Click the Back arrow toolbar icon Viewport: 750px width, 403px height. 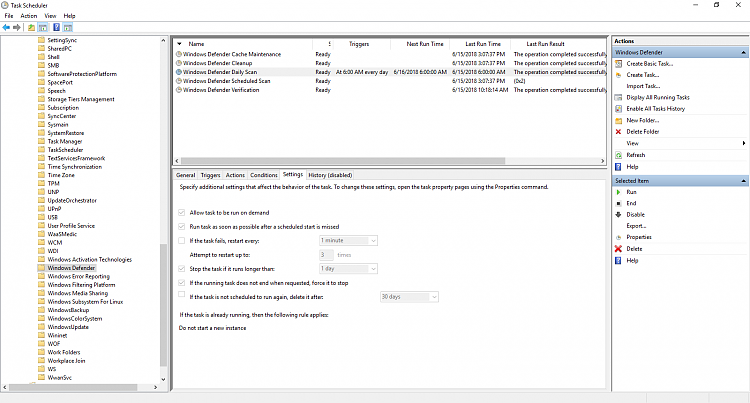tap(6, 27)
